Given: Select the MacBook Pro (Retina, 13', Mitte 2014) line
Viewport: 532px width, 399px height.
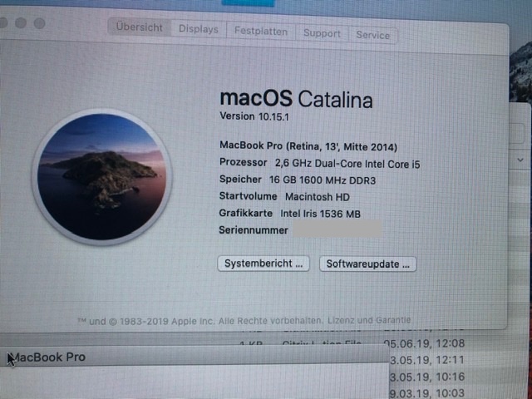Looking at the screenshot, I should point(308,146).
